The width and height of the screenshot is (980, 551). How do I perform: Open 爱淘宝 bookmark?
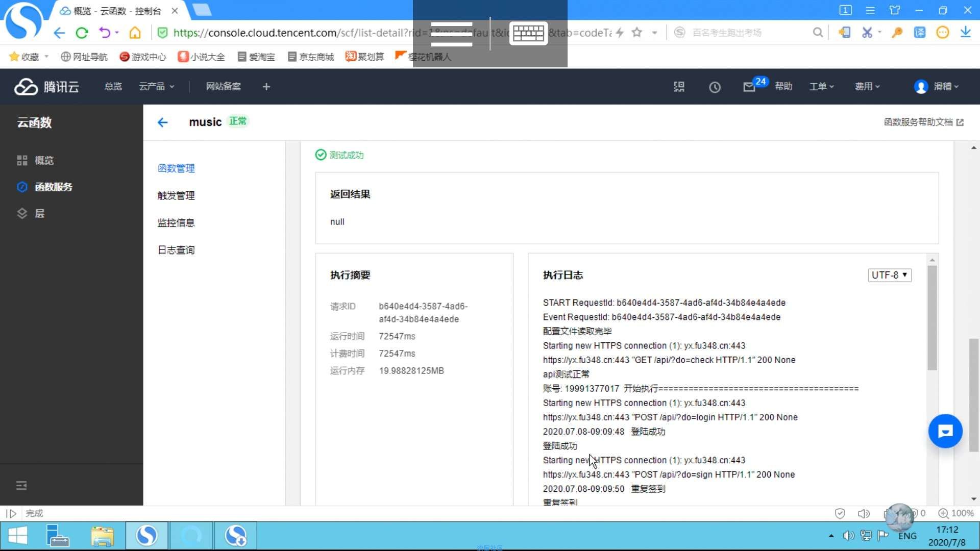click(x=256, y=57)
